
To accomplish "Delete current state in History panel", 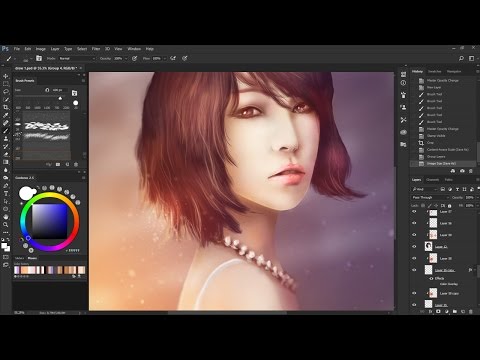I will tap(471, 171).
